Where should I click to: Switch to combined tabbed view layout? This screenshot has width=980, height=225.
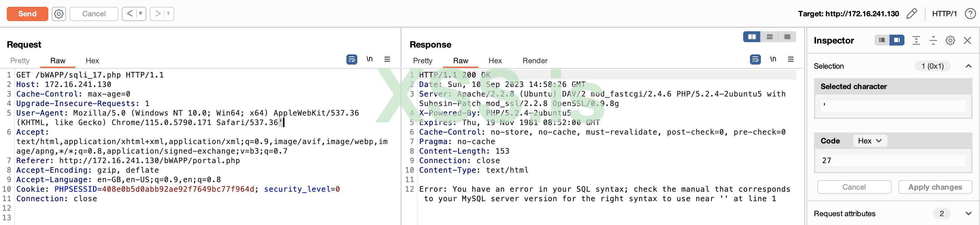click(x=787, y=37)
